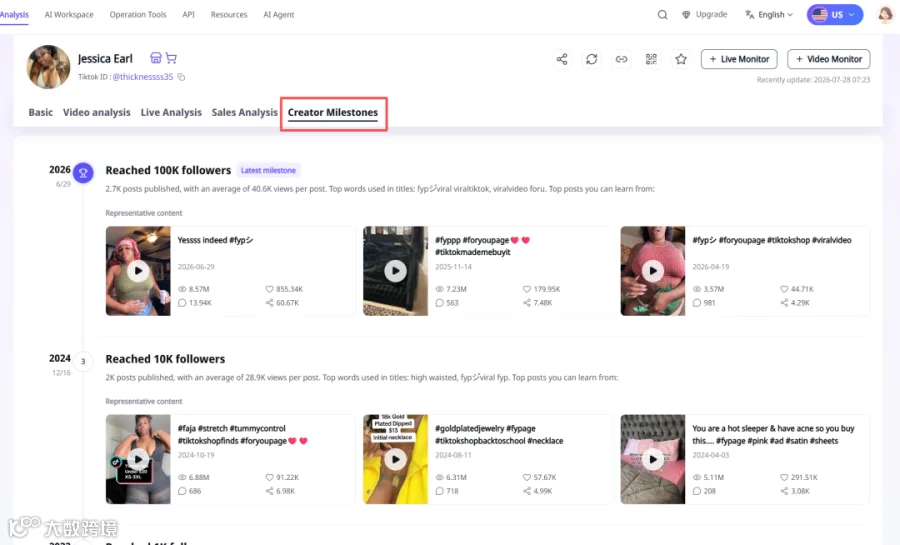Click the 855.34K likes heart icon
Viewport: 900px width, 545px height.
(269, 289)
